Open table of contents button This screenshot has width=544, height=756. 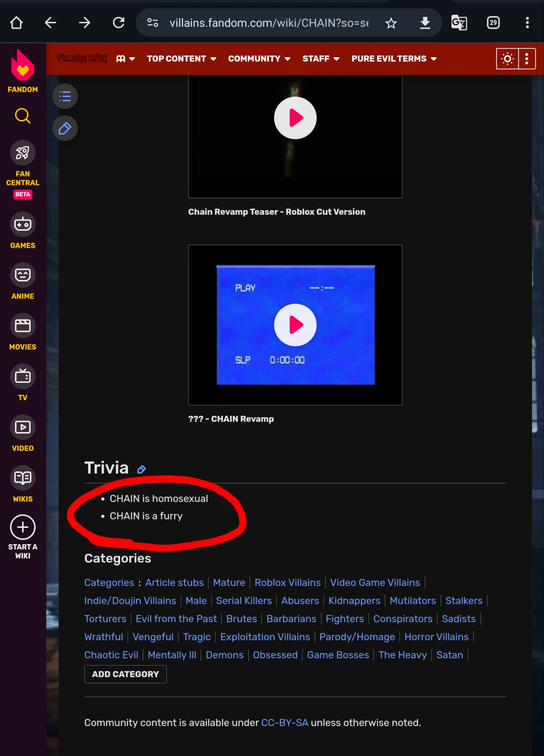[65, 96]
